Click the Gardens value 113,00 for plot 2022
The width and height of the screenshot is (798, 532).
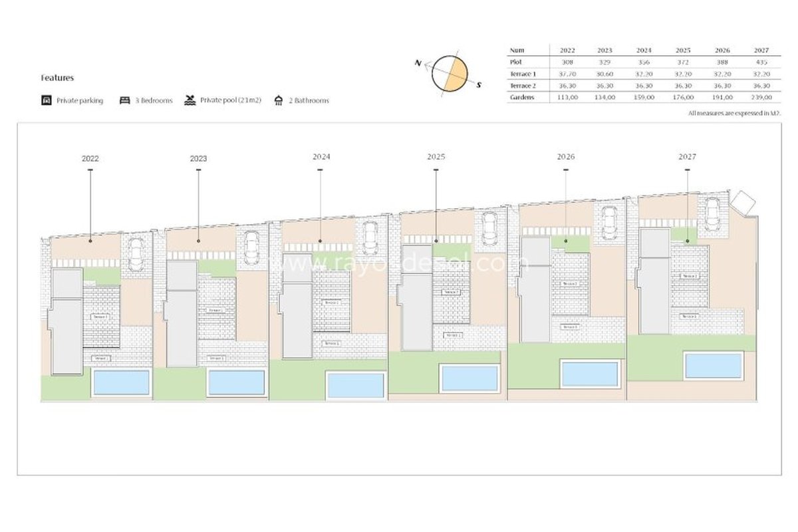tap(567, 97)
